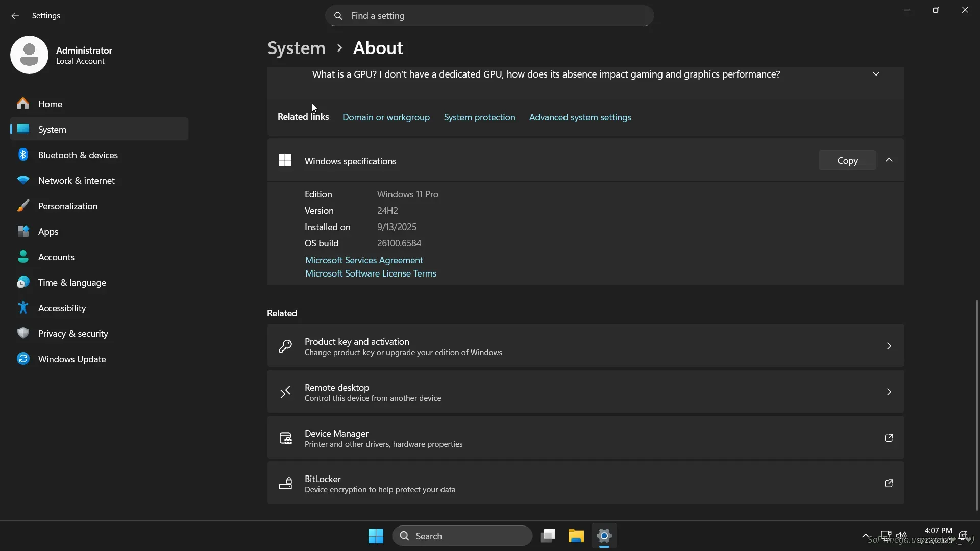Screen dimensions: 980x551
Task: Click the back arrow in Settings
Action: click(x=15, y=16)
